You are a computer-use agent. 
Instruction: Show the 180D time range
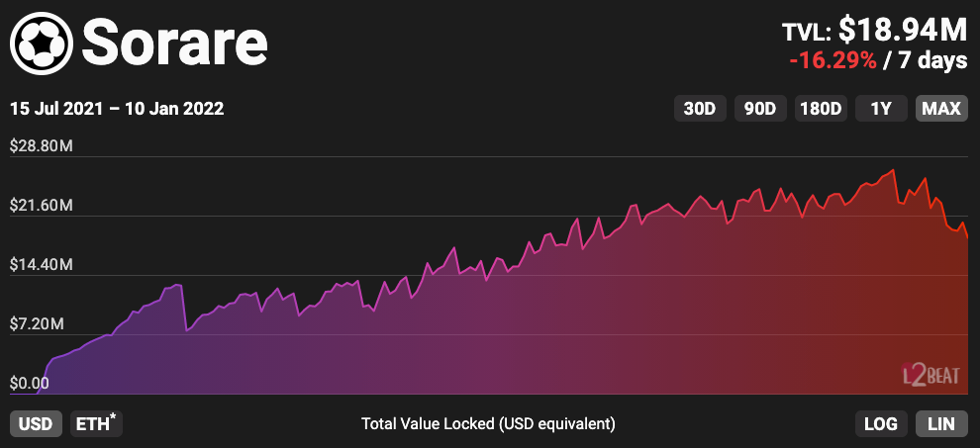(821, 108)
